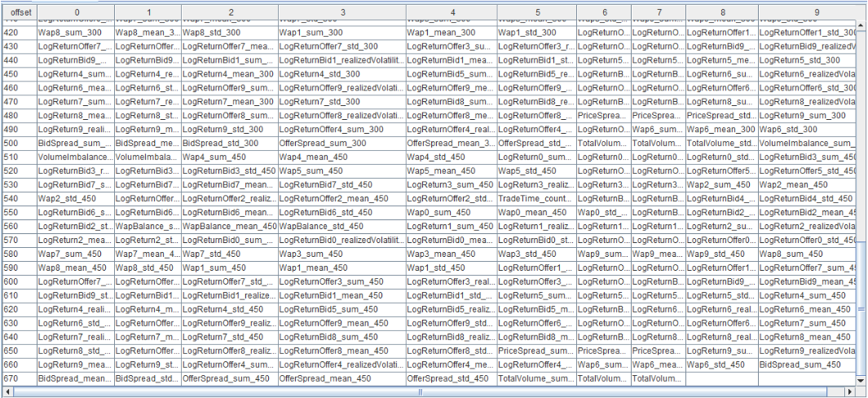Select cell Wap8_sum_300
Screen dimensions: 868x398
pos(75,33)
